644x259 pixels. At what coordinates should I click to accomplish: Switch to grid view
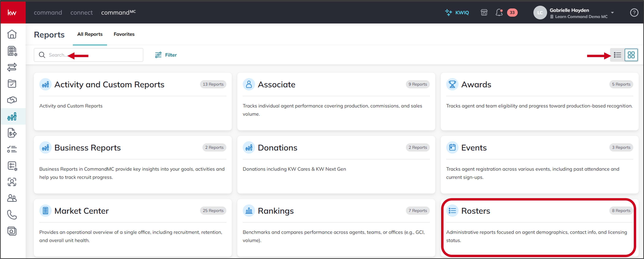(631, 55)
